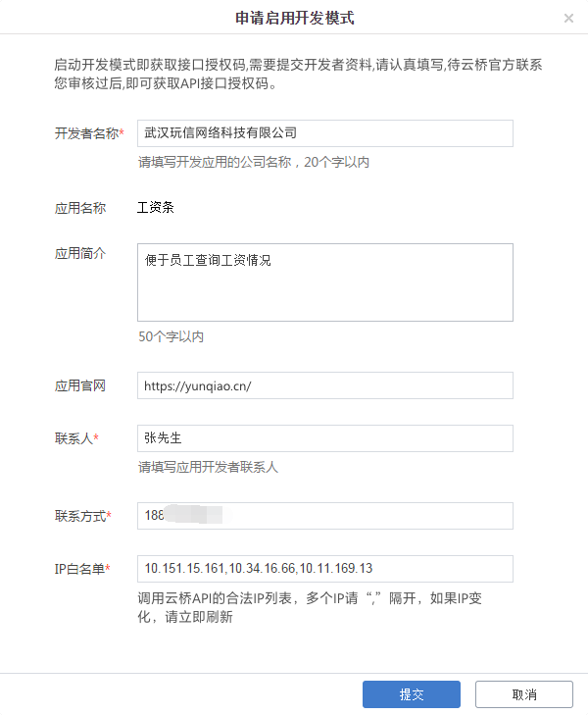Click the 联系方式 phone number field
The width and height of the screenshot is (588, 715).
(324, 516)
